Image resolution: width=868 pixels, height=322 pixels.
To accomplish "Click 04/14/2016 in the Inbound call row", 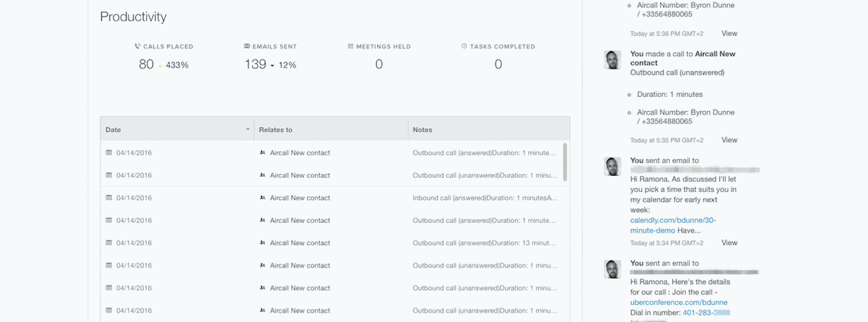I will [x=134, y=198].
